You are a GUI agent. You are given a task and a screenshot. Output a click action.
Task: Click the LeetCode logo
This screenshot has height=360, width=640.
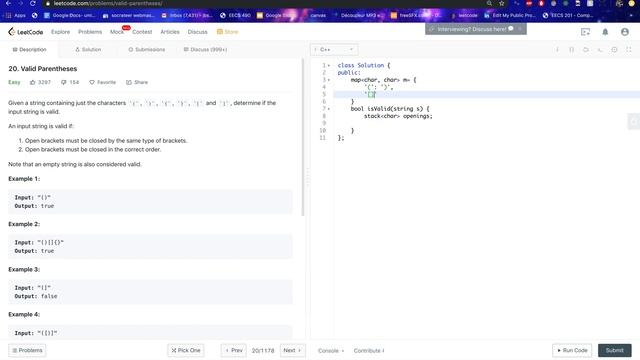tap(26, 32)
